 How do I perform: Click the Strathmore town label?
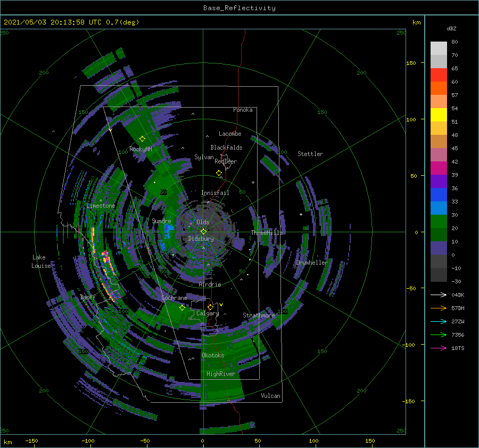(259, 315)
